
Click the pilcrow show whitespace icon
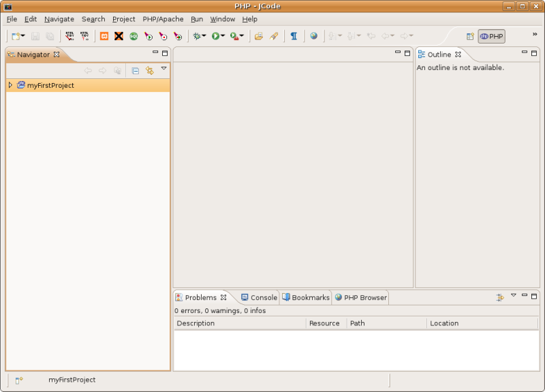click(x=294, y=36)
